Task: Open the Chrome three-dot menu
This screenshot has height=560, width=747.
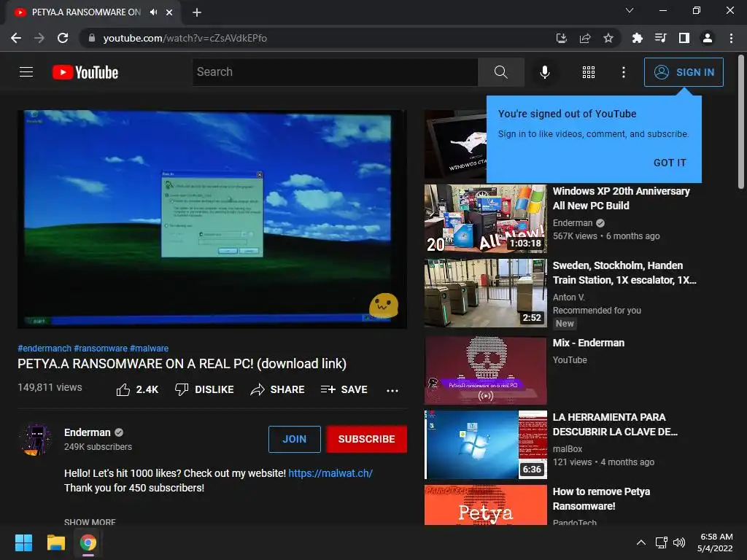Action: point(731,38)
